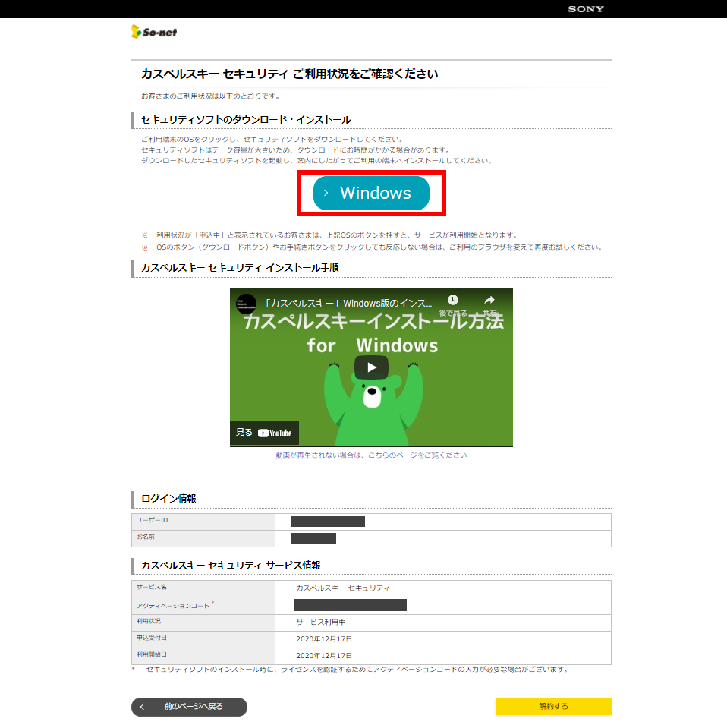This screenshot has width=727, height=728.
Task: Click the share arrow icon on video
Action: tap(489, 301)
